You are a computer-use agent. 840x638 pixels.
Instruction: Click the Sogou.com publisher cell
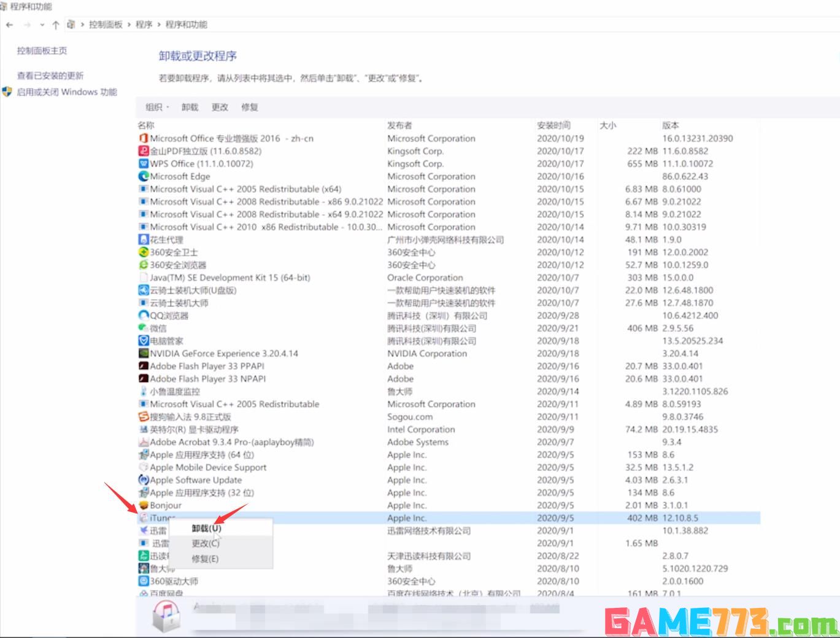[x=410, y=417]
